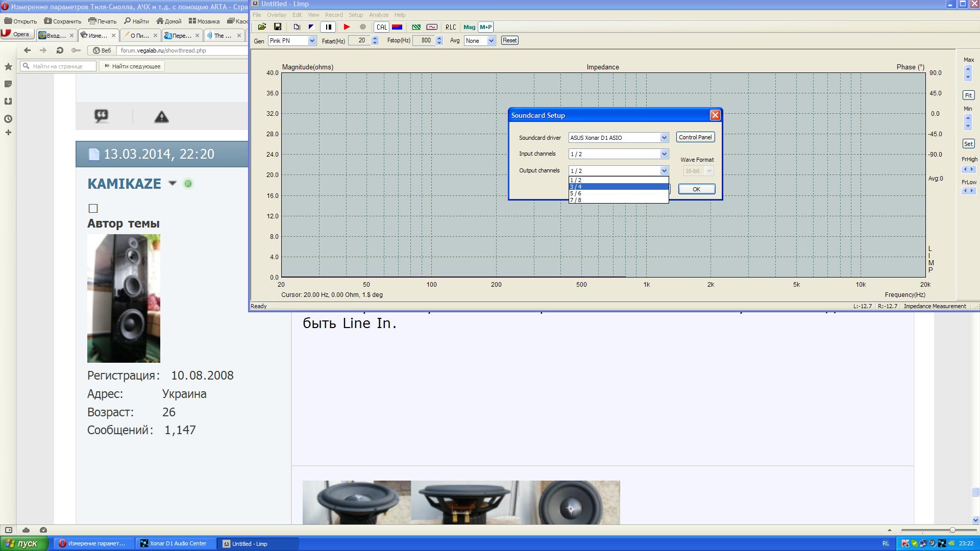Open the Overlay menu in Limp
The image size is (980, 551).
[x=277, y=15]
